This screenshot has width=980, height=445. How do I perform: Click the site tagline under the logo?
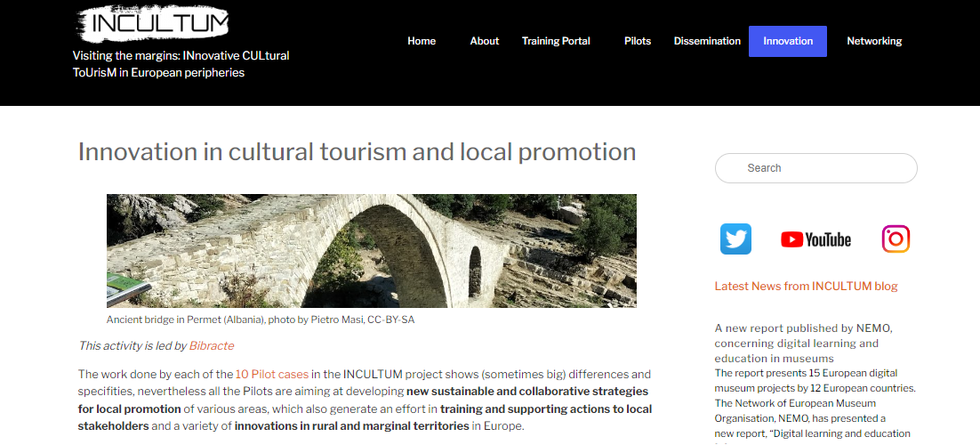pyautogui.click(x=181, y=64)
